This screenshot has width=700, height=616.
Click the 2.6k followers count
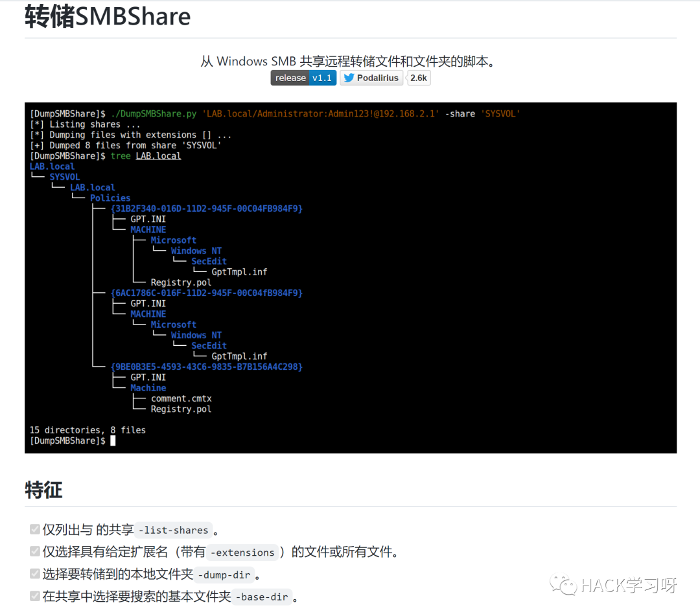[x=418, y=78]
